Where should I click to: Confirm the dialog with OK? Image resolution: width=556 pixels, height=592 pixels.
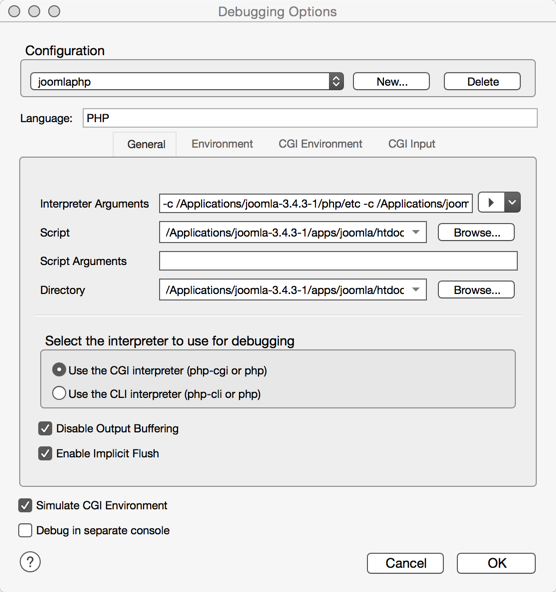click(x=496, y=563)
